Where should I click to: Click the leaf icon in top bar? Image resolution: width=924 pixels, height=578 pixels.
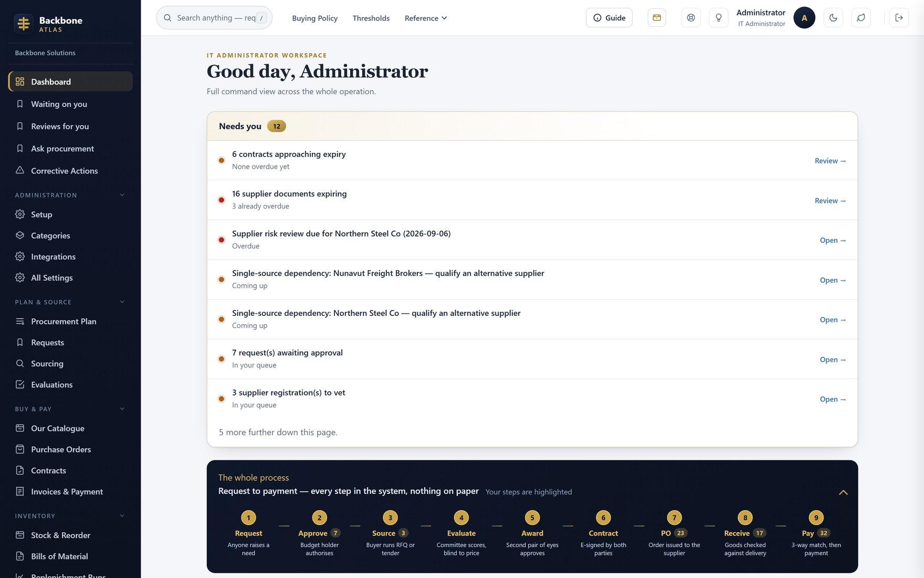coord(861,18)
